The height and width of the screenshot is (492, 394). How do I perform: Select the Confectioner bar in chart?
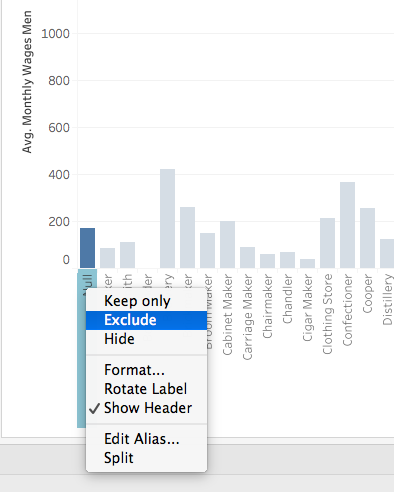347,225
